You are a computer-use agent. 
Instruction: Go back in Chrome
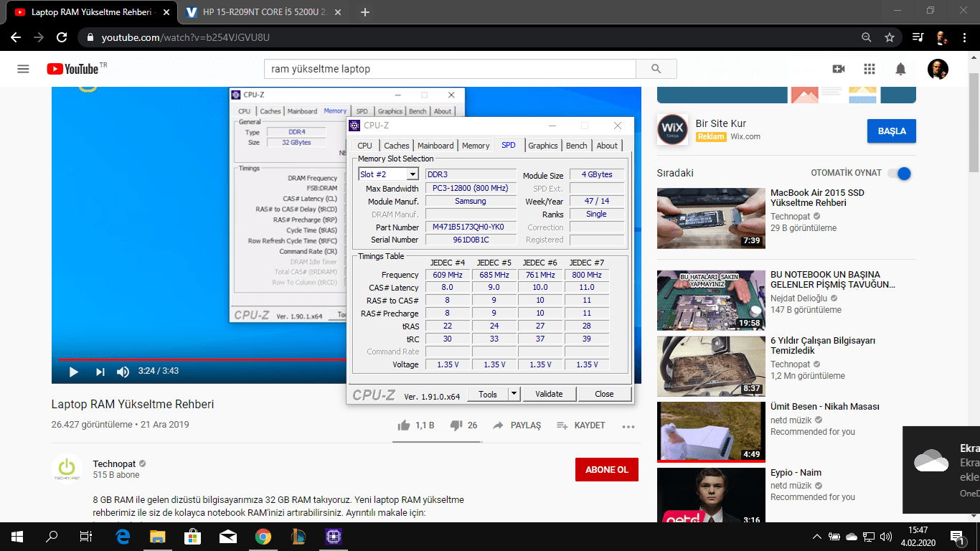(16, 37)
